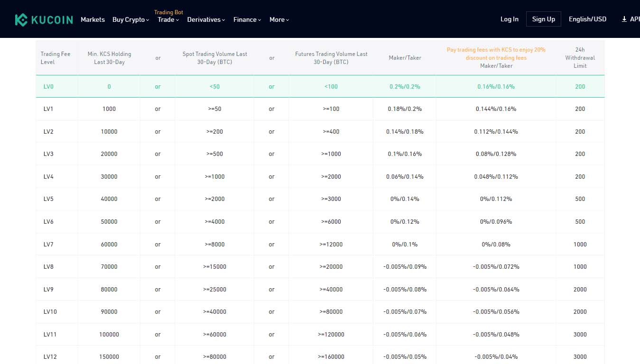
Task: Click the 0.1%/0.16% fee cell
Action: pyautogui.click(x=405, y=154)
